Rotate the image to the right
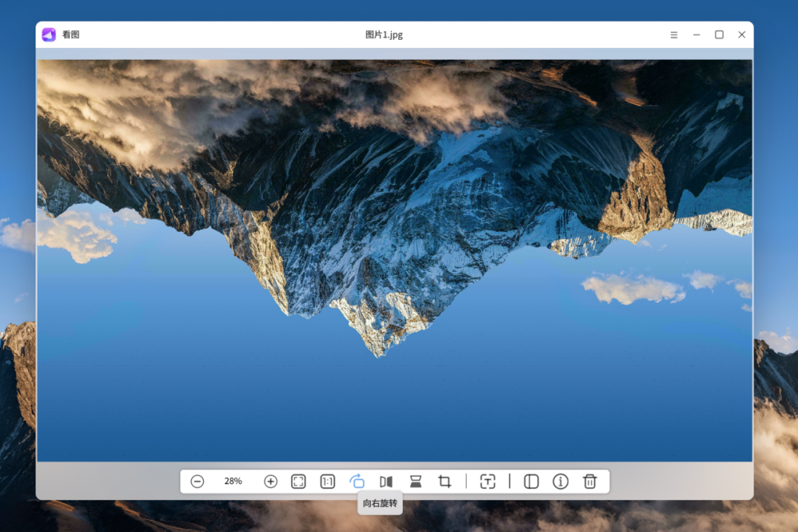The height and width of the screenshot is (532, 798). click(357, 481)
